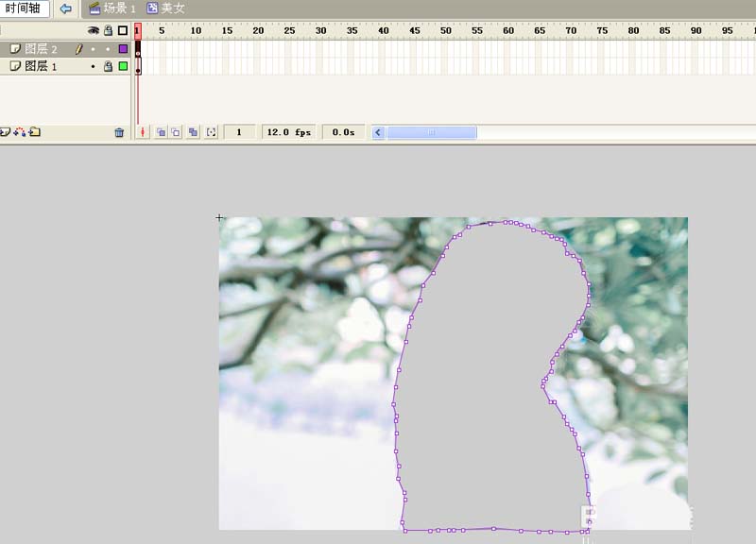Screen dimensions: 756x544
Task: Click frame 50 on the timeline ruler
Action: [446, 31]
